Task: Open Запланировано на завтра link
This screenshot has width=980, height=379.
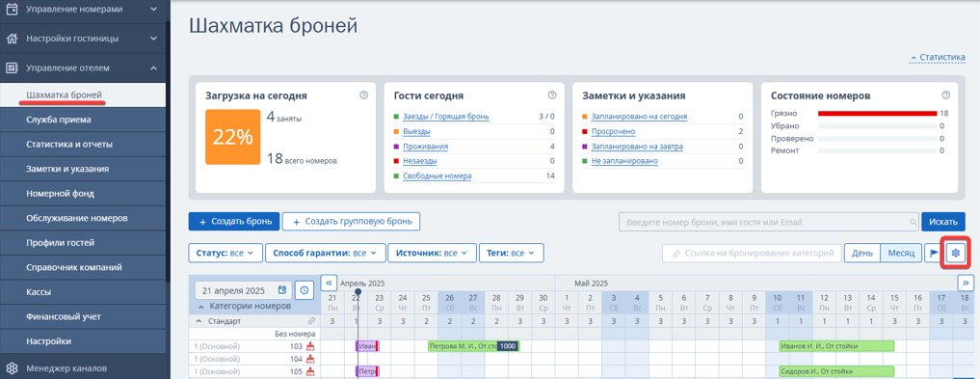Action: 637,147
